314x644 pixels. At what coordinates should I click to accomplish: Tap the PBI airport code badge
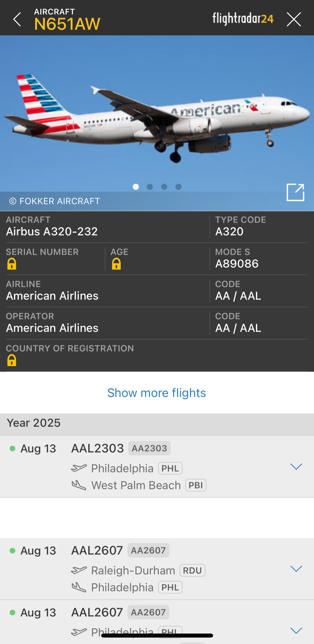(x=196, y=485)
